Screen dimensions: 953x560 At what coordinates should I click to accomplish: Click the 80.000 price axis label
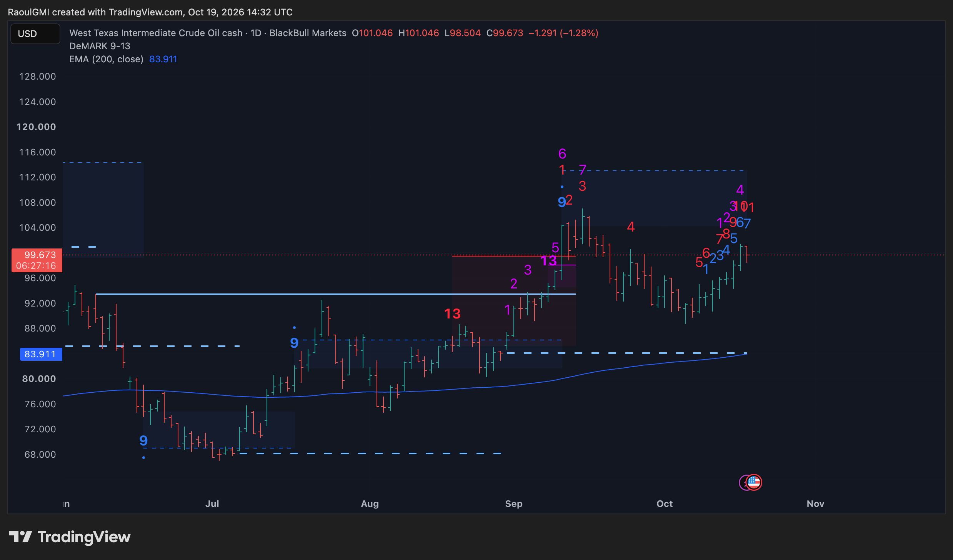coord(39,379)
